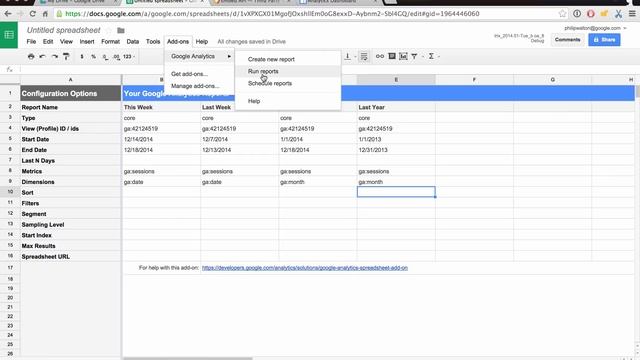Click the Insert comment icon

click(x=392, y=56)
